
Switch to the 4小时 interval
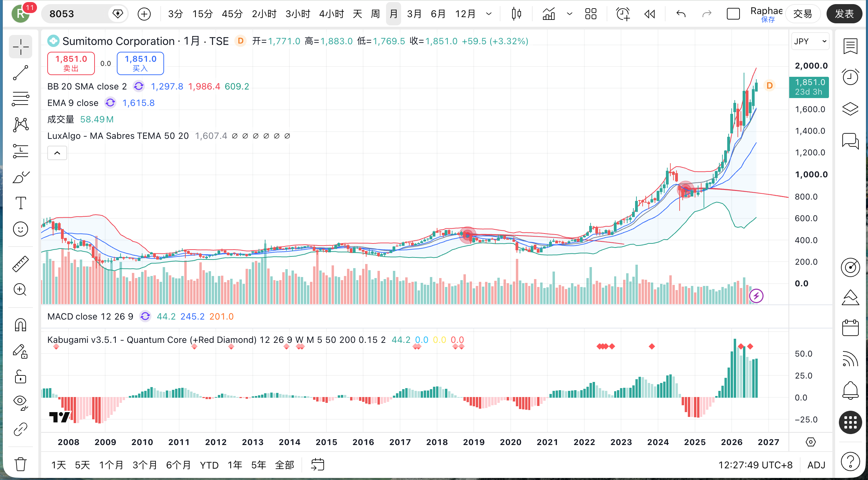(332, 14)
